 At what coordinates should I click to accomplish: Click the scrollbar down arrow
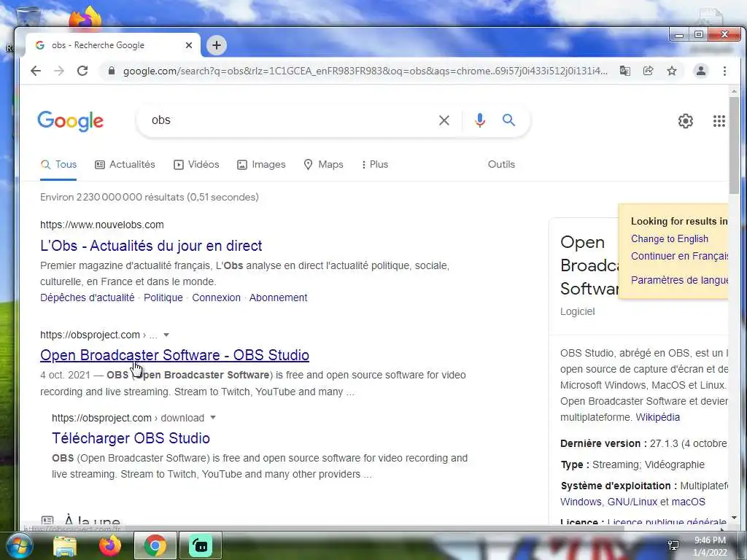pos(734,518)
